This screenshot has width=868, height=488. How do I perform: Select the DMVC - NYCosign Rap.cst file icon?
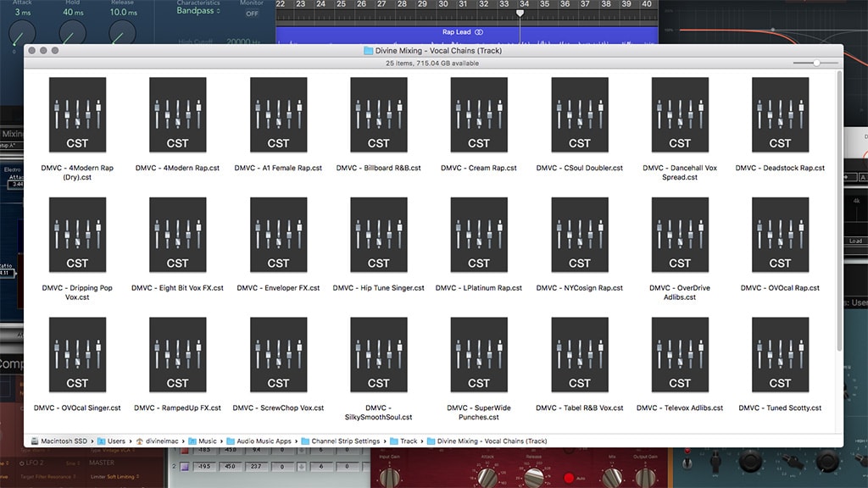[580, 235]
